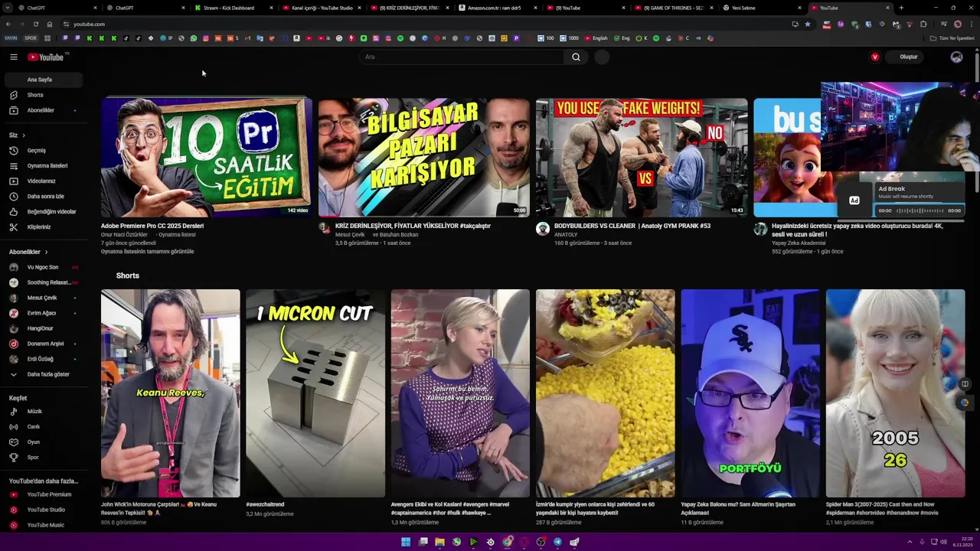Click the taskbar volume icon
The image size is (980, 551).
(x=943, y=542)
